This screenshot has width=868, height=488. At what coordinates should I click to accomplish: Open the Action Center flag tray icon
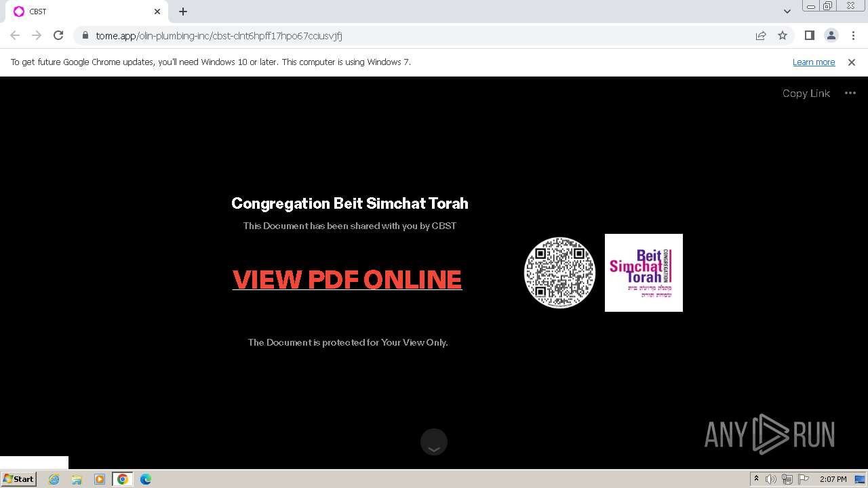click(x=804, y=479)
